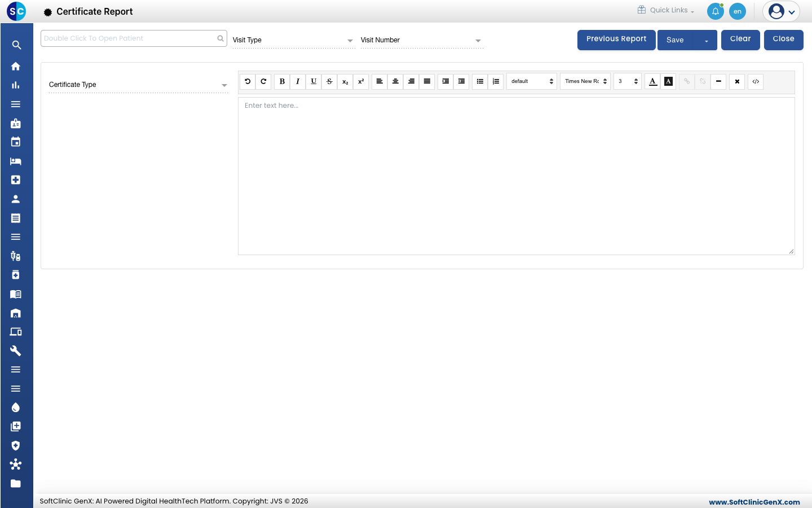Open the 'en' language selector

tap(738, 11)
